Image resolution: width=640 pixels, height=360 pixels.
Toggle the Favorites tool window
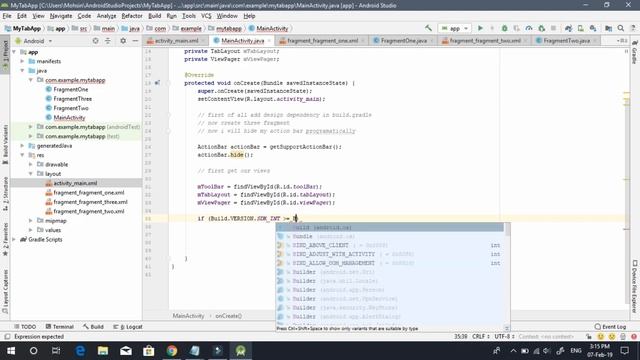coord(5,239)
